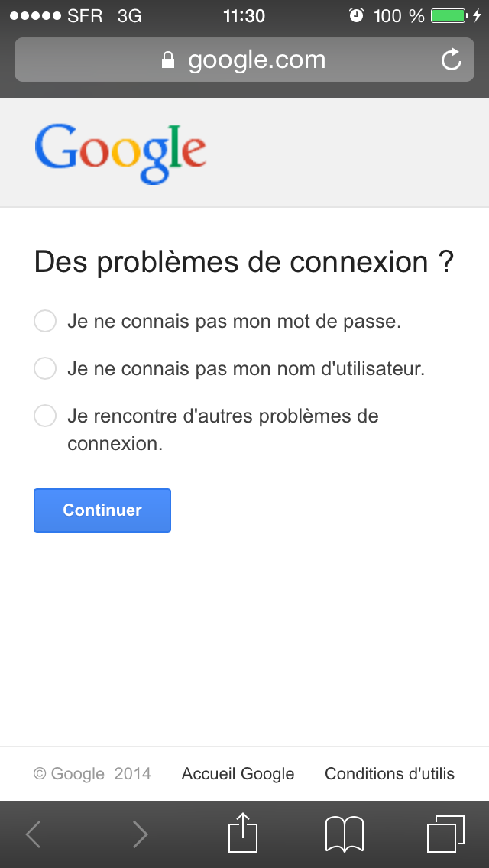The width and height of the screenshot is (489, 868).
Task: Select "Je ne connais pas mon mot de passe"
Action: click(46, 322)
